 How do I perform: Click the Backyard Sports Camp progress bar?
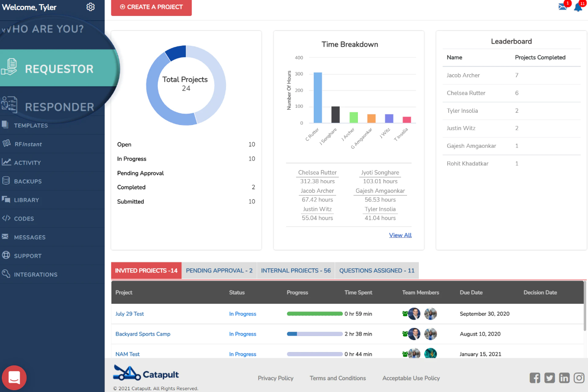tap(315, 334)
